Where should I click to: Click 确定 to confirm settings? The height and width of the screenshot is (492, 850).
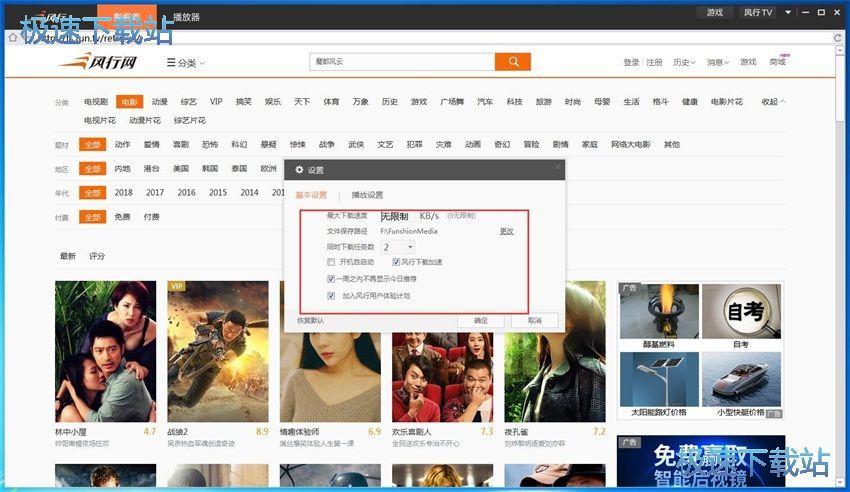[481, 320]
